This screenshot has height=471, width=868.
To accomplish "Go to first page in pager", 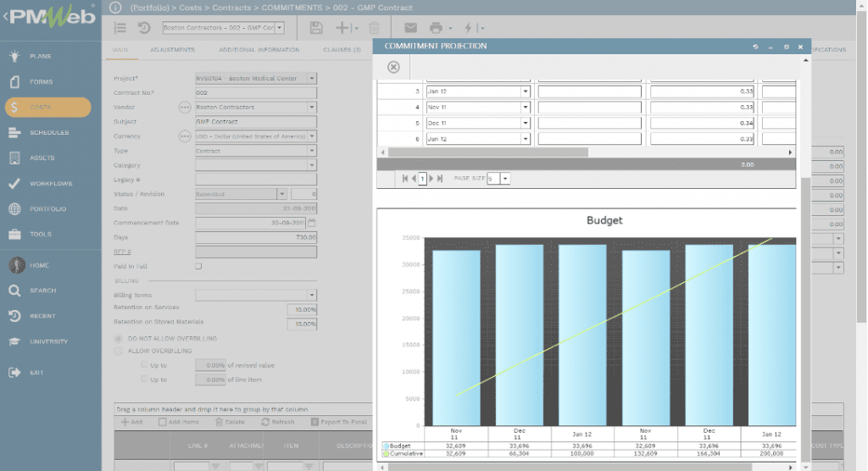I will click(404, 178).
